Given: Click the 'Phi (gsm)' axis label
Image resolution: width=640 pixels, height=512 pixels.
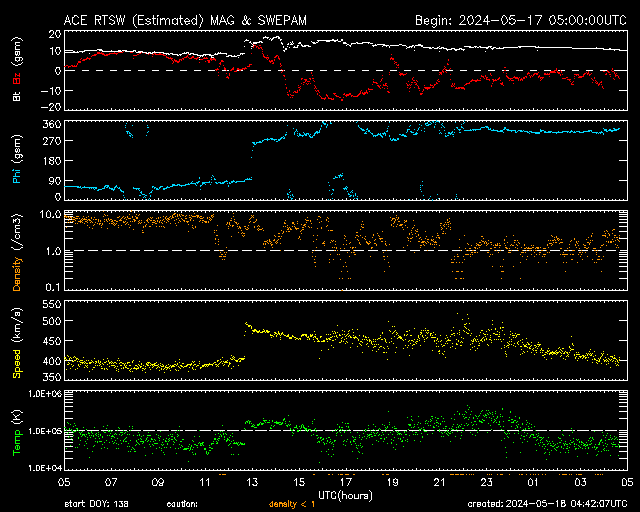Looking at the screenshot, I should (x=17, y=160).
